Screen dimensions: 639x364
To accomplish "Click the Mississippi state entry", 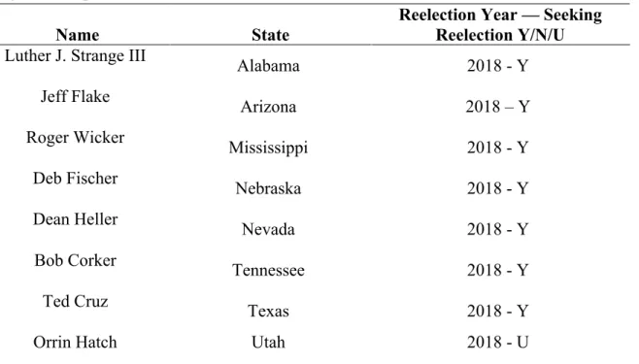I will tap(268, 148).
